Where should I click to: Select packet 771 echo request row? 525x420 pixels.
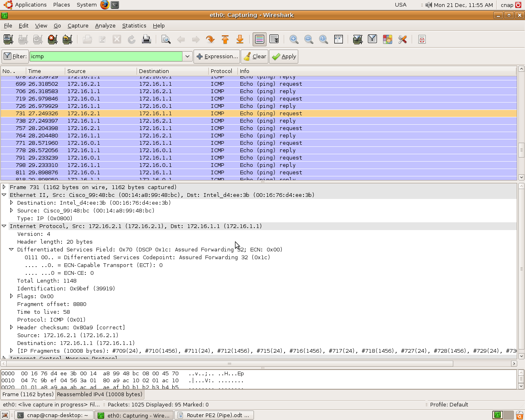tap(259, 143)
